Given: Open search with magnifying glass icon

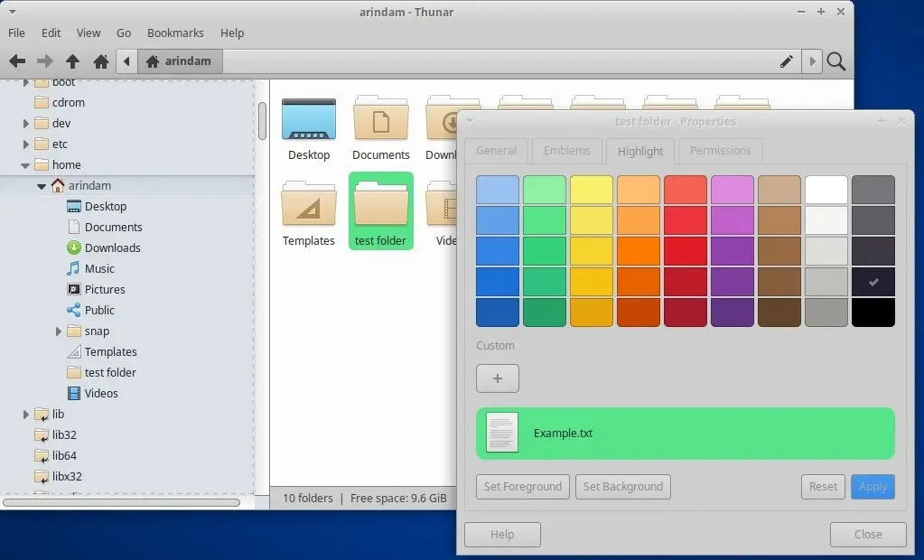Looking at the screenshot, I should pos(836,61).
